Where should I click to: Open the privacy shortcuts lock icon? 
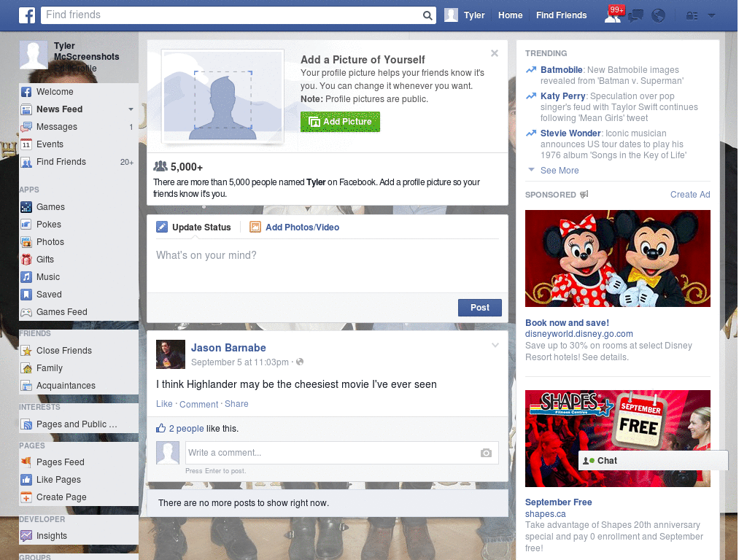pos(692,16)
